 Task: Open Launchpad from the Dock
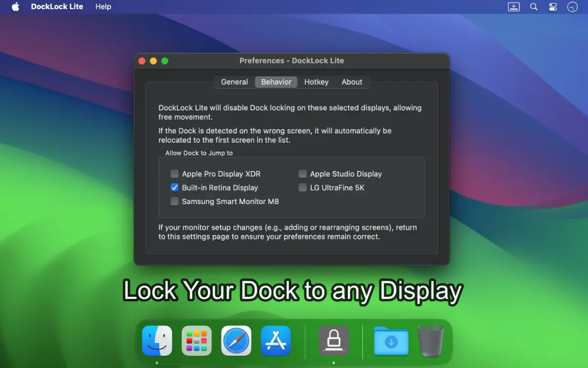tap(196, 341)
